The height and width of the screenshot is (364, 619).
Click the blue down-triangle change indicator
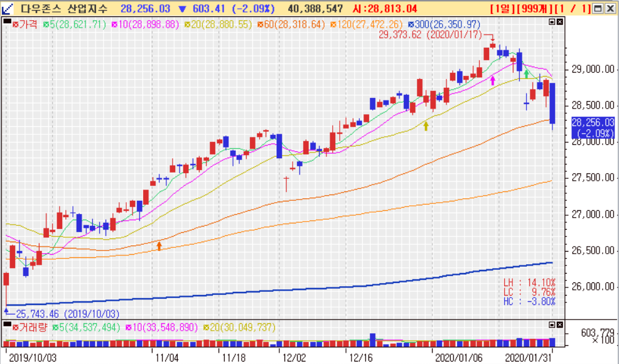tap(182, 9)
